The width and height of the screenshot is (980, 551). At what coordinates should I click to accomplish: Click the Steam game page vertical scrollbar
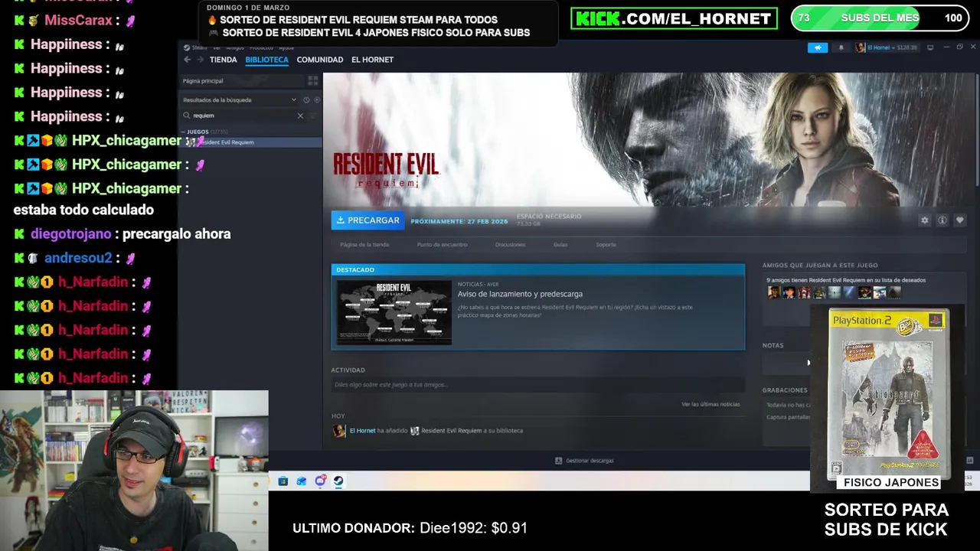pos(976,130)
